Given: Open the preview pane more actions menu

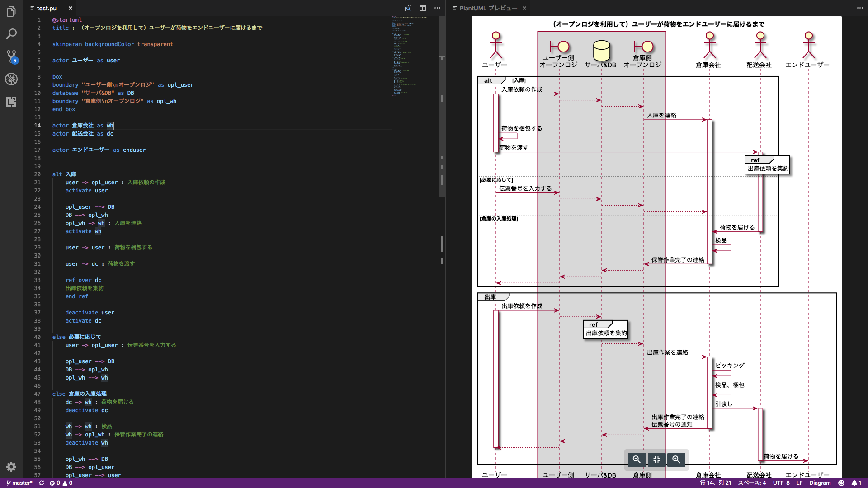Looking at the screenshot, I should click(860, 8).
